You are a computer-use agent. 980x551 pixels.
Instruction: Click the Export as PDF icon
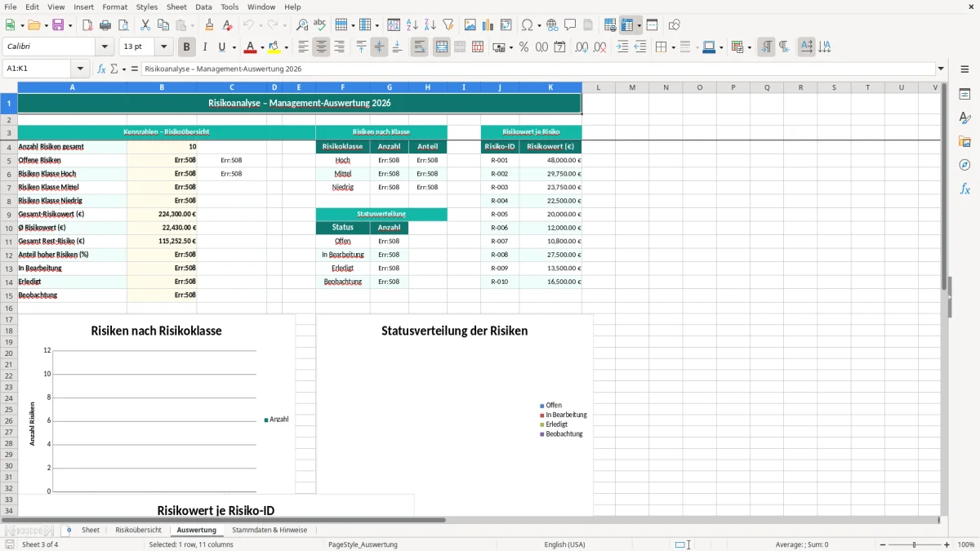pos(87,25)
